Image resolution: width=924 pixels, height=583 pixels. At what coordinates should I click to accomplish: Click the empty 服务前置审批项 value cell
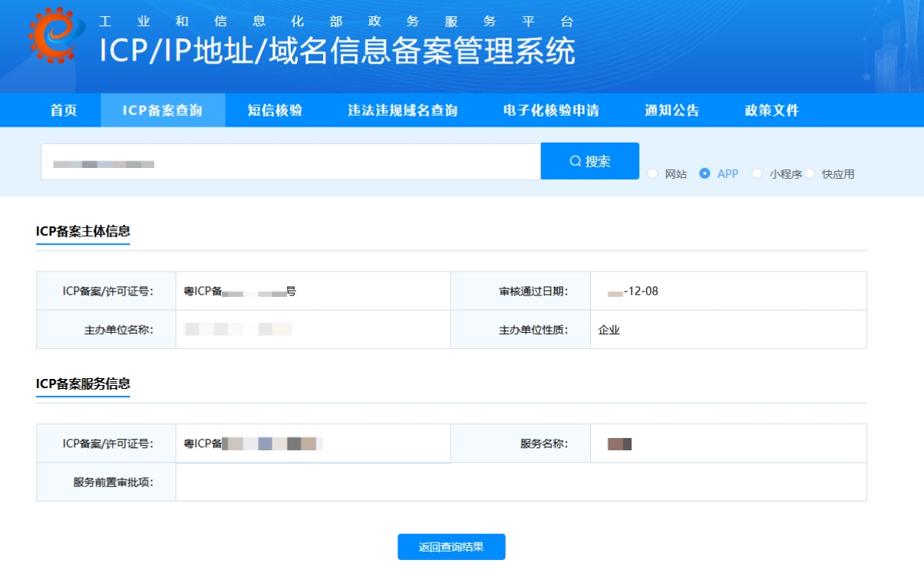tap(520, 483)
